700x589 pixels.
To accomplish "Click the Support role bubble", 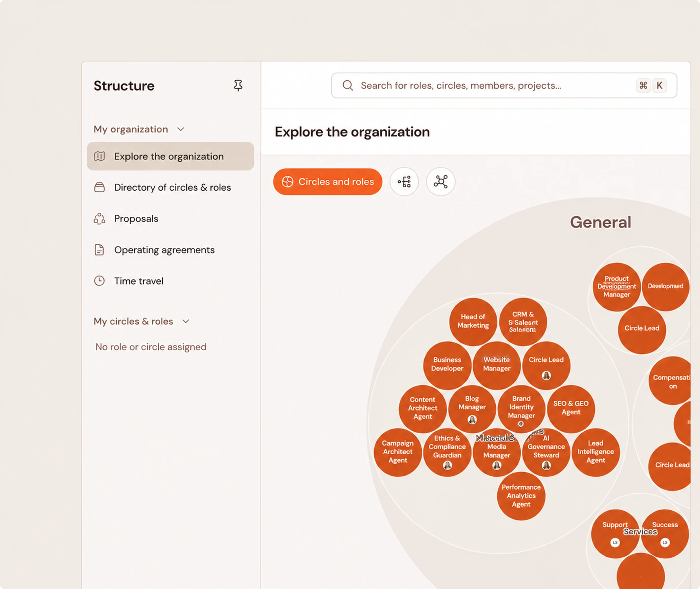I will point(615,533).
